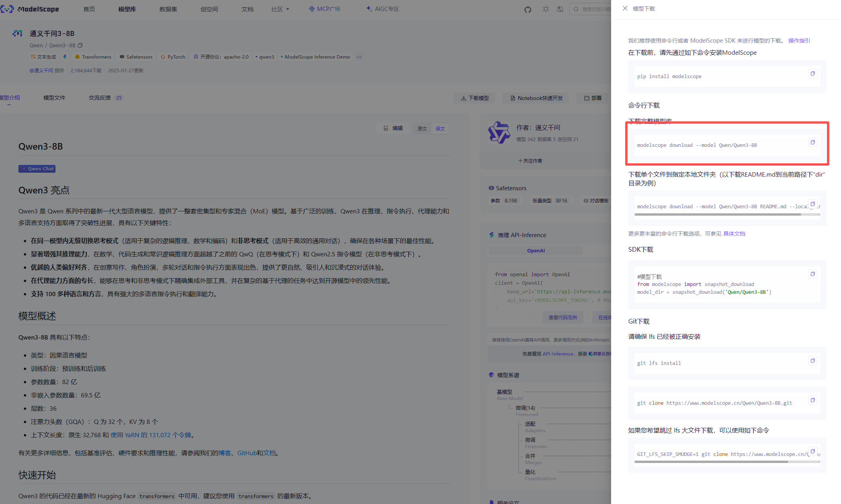The height and width of the screenshot is (504, 841).
Task: Click the 文本生成 task tag
Action: pos(43,57)
